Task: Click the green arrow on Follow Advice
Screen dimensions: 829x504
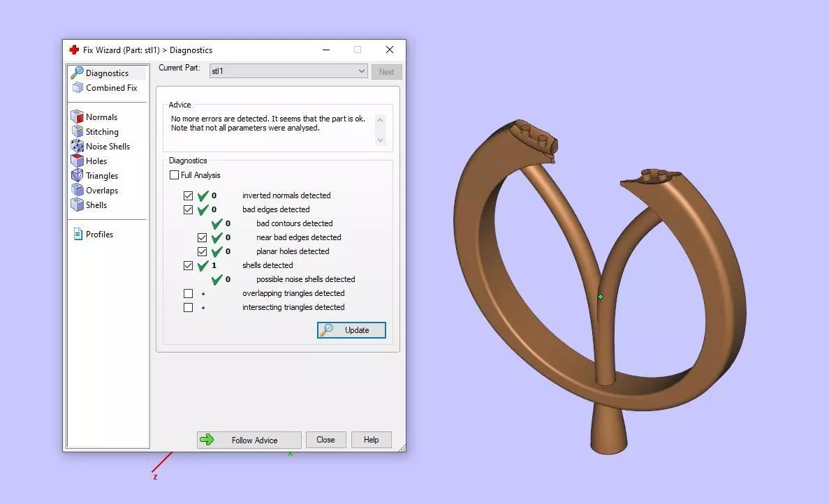Action: [207, 440]
